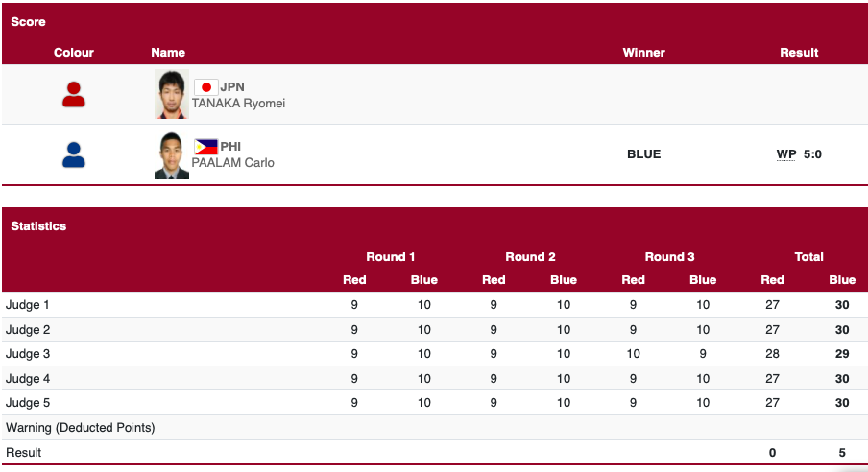Viewport: 868px width, 472px height.
Task: Click the blue corner boxer icon
Action: (x=74, y=154)
